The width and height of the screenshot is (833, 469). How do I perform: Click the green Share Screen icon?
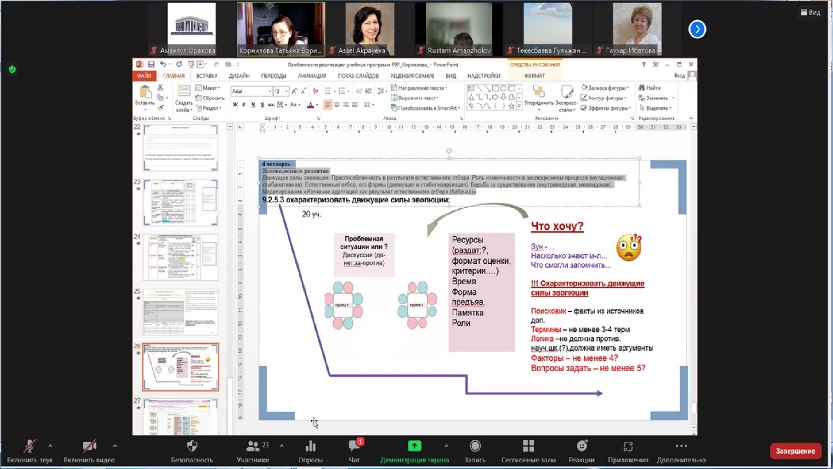[x=414, y=446]
